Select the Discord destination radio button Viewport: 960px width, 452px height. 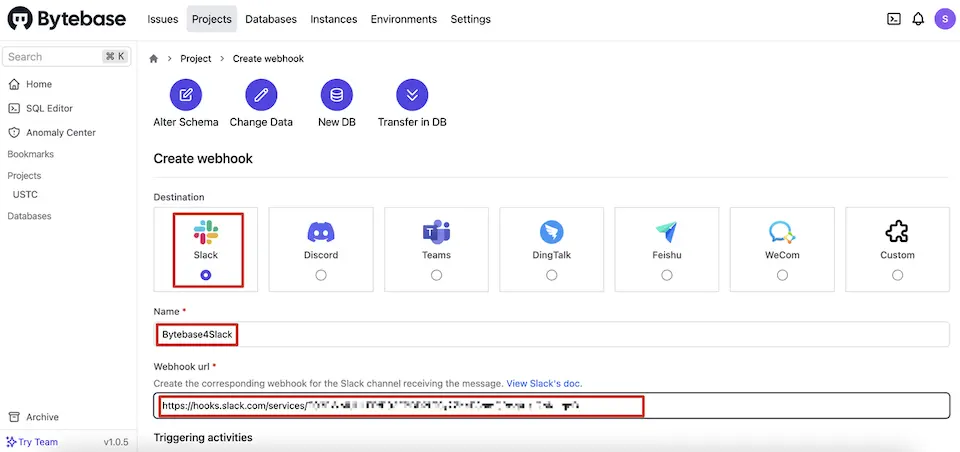321,276
